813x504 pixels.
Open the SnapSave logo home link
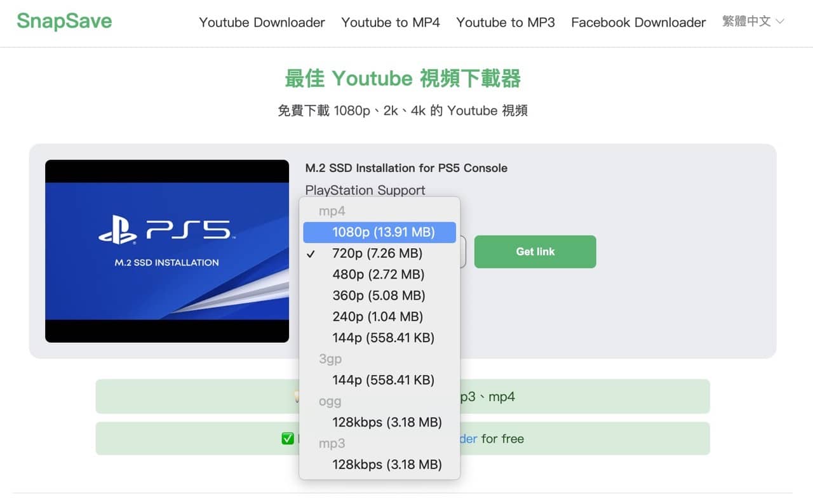(64, 21)
